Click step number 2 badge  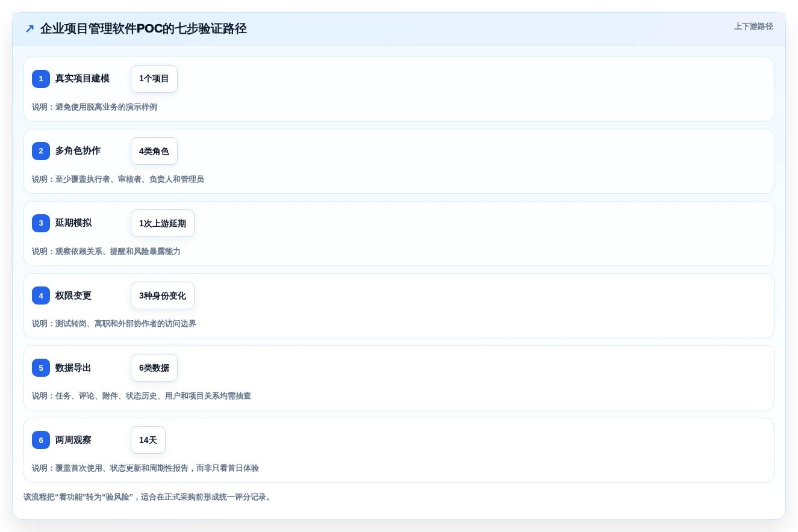point(41,151)
